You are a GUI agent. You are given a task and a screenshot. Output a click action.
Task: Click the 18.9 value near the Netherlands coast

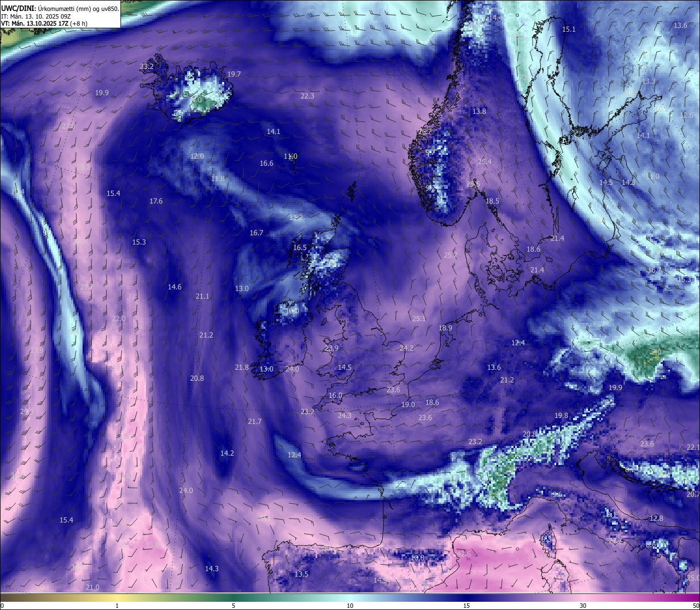(445, 328)
